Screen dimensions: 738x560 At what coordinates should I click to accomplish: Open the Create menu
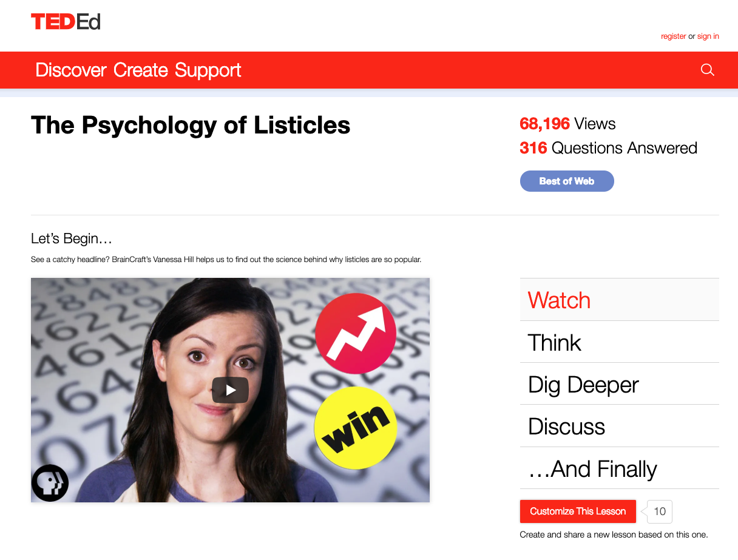click(x=140, y=70)
